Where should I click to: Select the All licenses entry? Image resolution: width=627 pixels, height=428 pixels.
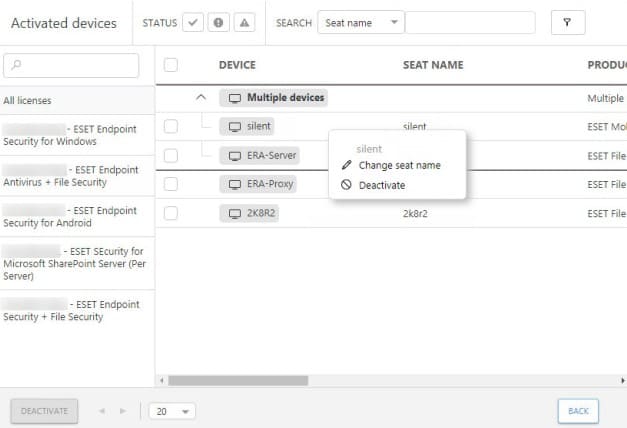[28, 100]
